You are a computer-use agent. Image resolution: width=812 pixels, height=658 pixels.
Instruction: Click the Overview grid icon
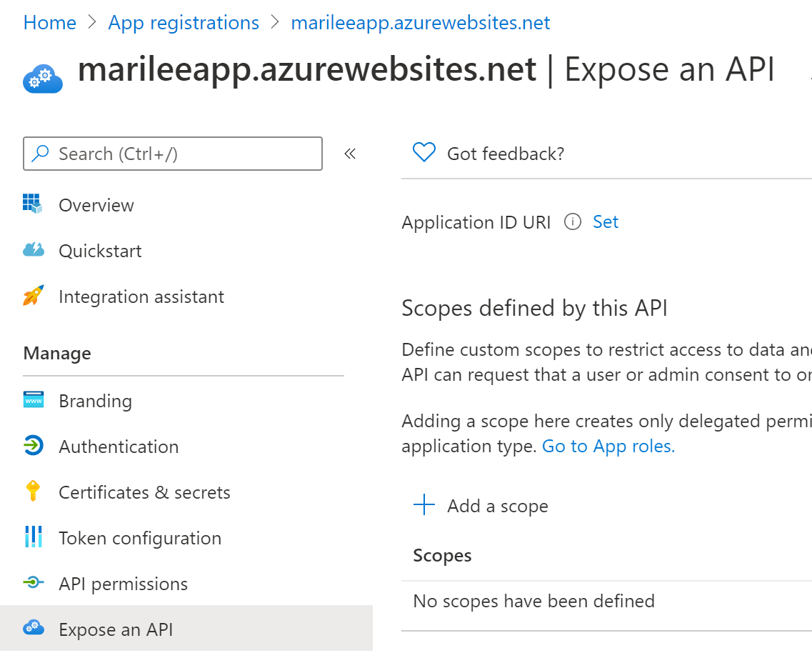click(x=33, y=204)
